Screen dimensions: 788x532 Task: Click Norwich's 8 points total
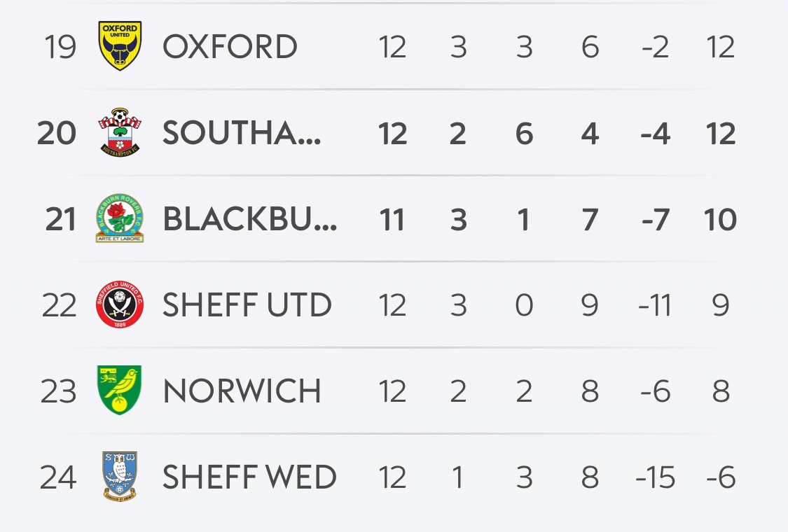[721, 391]
